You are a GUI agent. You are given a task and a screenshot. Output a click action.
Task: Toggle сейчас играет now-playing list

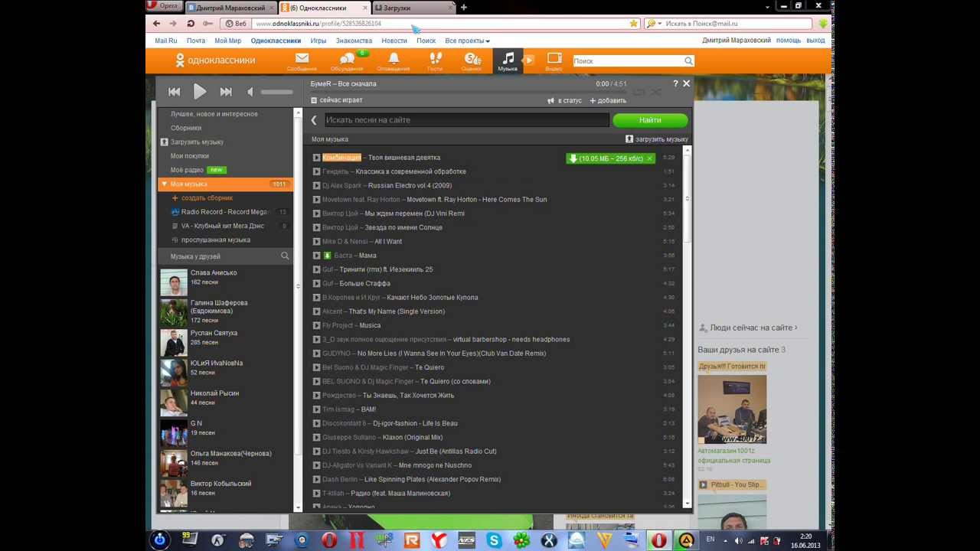pos(337,100)
